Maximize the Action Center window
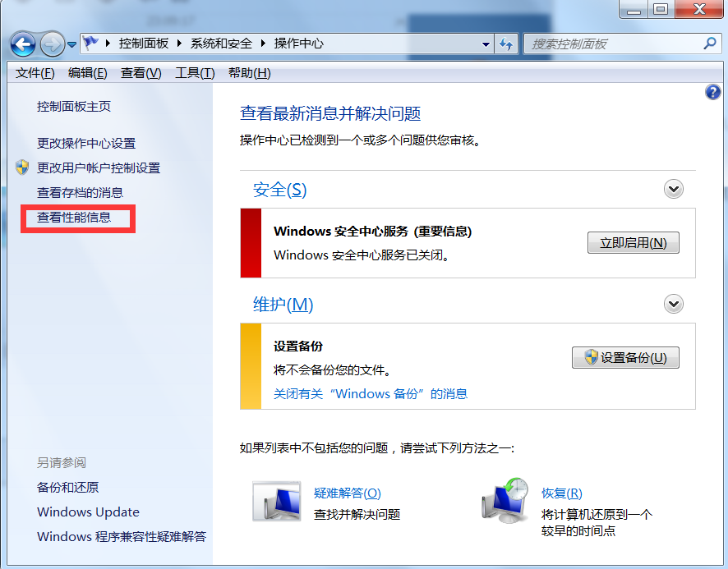 coord(661,9)
